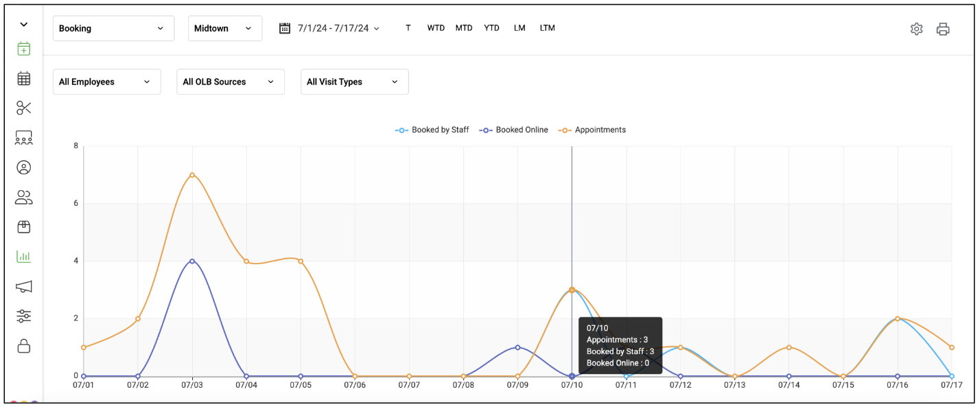980x409 pixels.
Task: Open the calendar grid view in sidebar
Action: (x=23, y=78)
